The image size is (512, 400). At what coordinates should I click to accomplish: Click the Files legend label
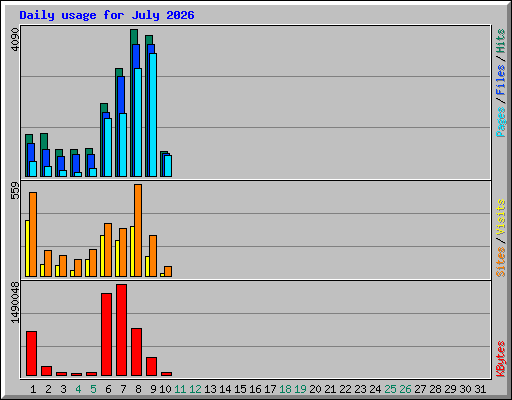[500, 80]
